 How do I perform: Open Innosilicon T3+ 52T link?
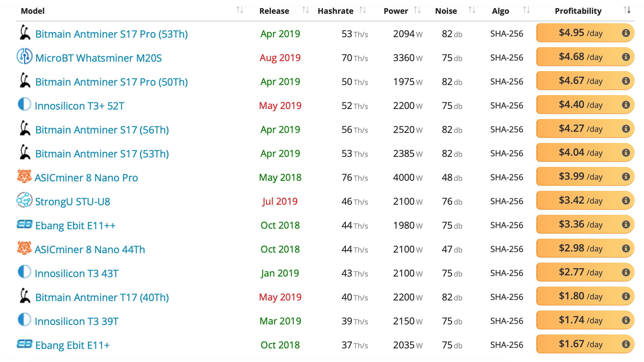(79, 106)
